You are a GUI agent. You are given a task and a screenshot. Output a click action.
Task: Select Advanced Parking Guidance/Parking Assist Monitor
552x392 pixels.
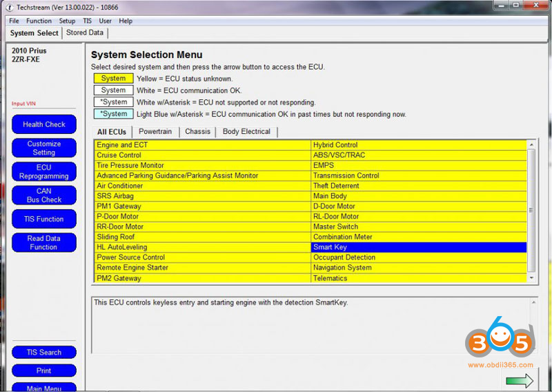[x=202, y=175]
